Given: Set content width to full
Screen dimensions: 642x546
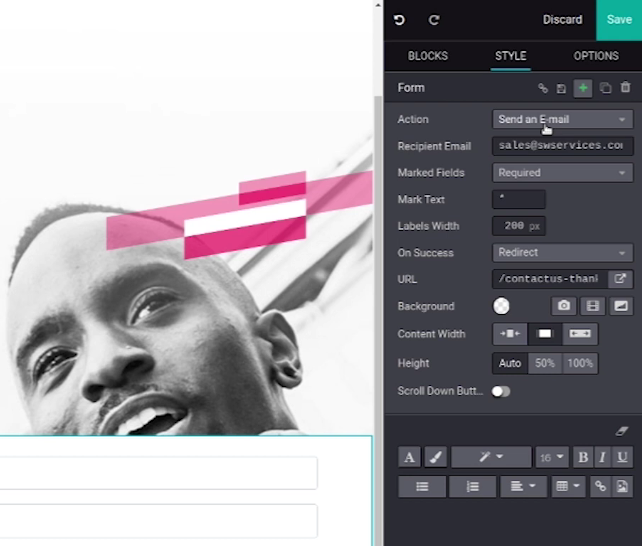Looking at the screenshot, I should (580, 334).
